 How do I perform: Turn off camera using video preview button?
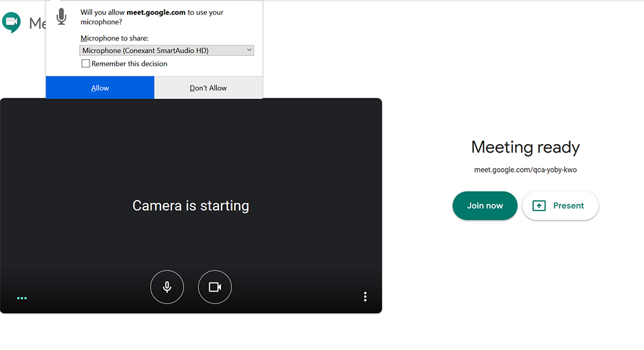215,287
